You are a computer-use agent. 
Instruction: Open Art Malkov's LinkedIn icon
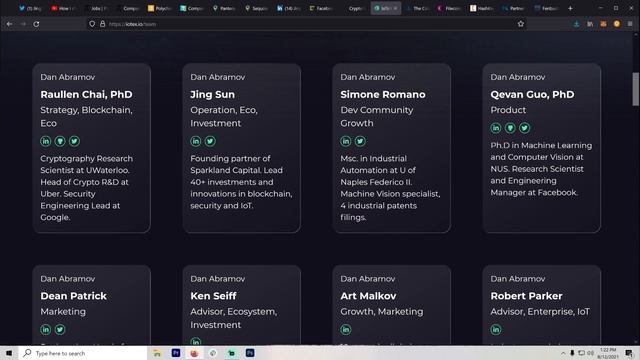(x=346, y=329)
